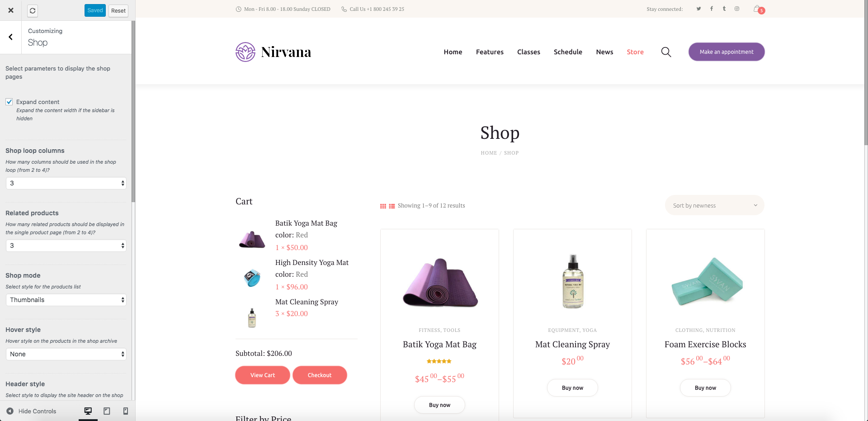The height and width of the screenshot is (421, 868).
Task: Go back using the left chevron arrow
Action: (11, 37)
